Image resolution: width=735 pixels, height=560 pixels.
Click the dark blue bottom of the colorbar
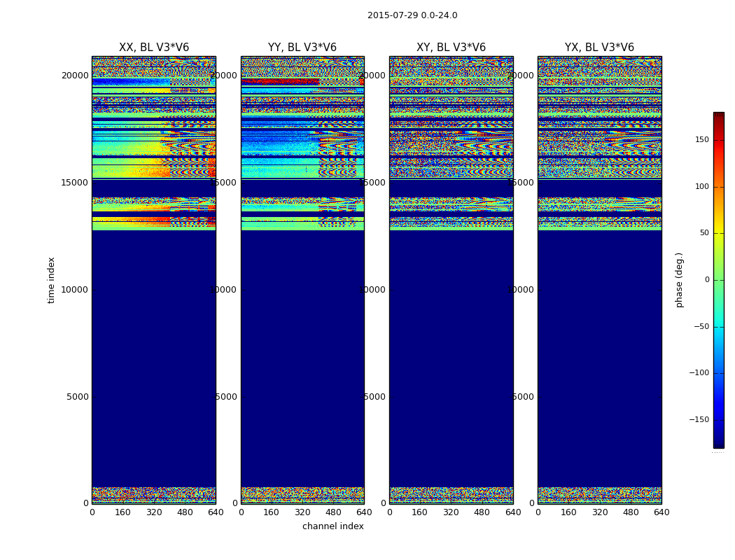click(x=718, y=442)
